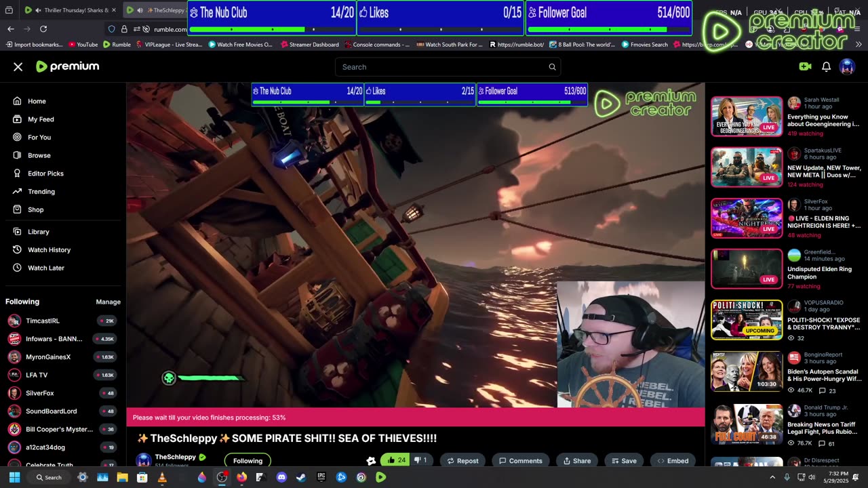Close the Thriller Thursday tab
The height and width of the screenshot is (488, 868).
113,10
